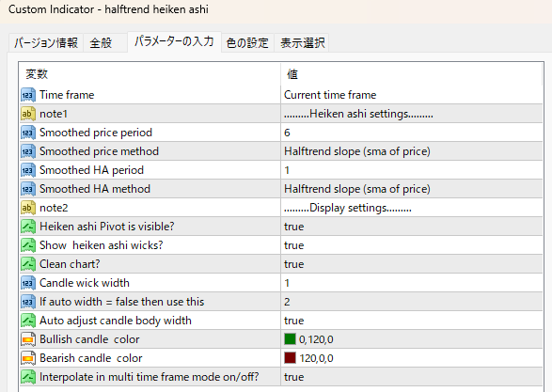Click the integer icon beside Time frame

tap(28, 95)
